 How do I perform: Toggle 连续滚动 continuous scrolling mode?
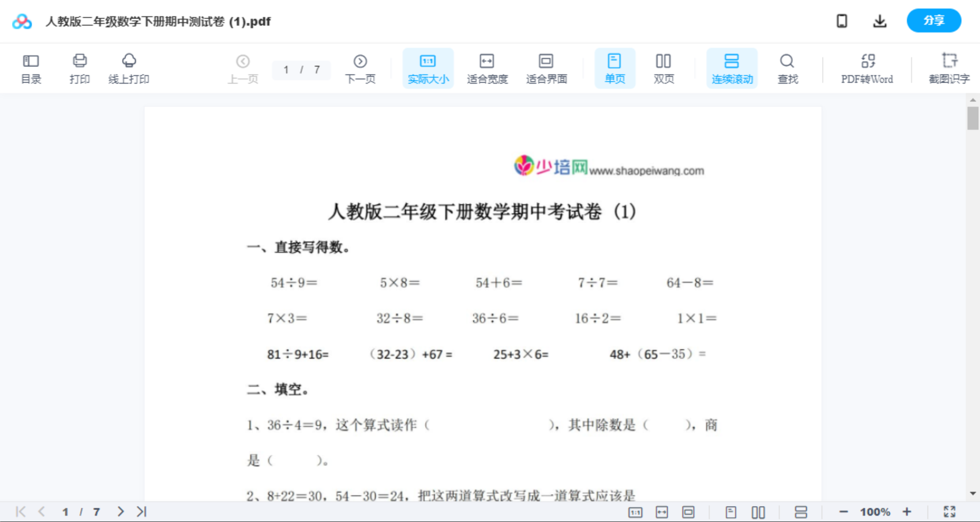(x=731, y=68)
